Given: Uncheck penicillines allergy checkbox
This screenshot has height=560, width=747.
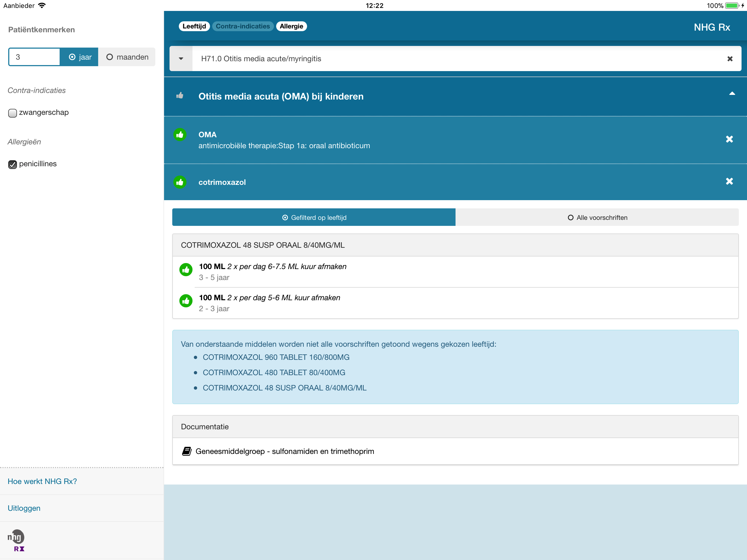Looking at the screenshot, I should click(x=13, y=164).
